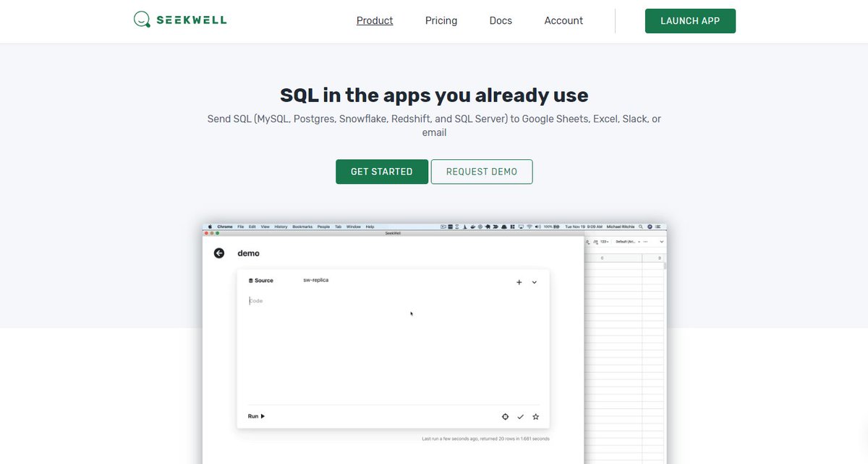Star the demo query as a favorite
The height and width of the screenshot is (464, 868).
(535, 416)
